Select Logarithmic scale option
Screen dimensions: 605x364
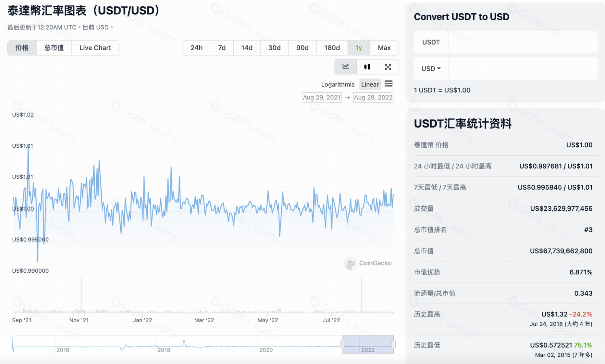[x=338, y=84]
